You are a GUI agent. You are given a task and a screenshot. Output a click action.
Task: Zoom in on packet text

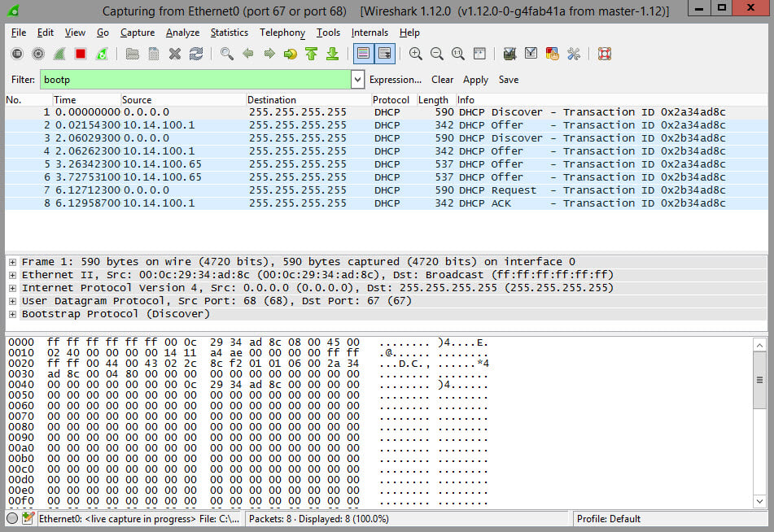pos(416,54)
